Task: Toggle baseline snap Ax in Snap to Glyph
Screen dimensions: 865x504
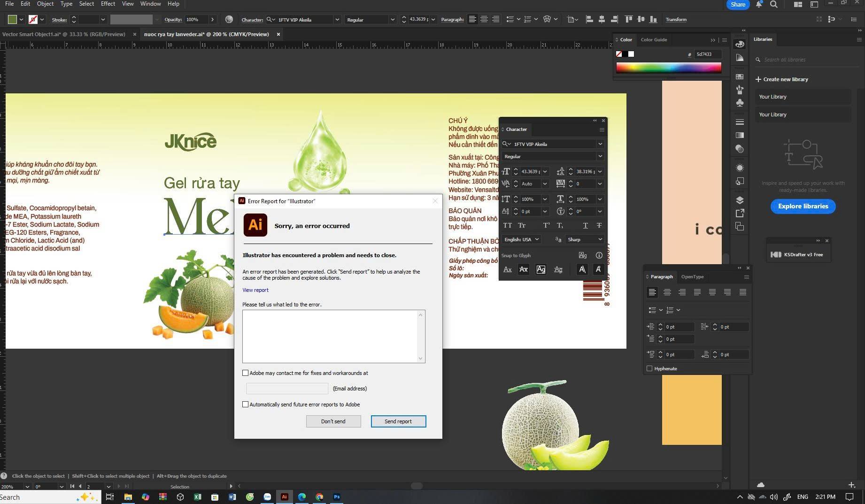Action: pyautogui.click(x=507, y=269)
